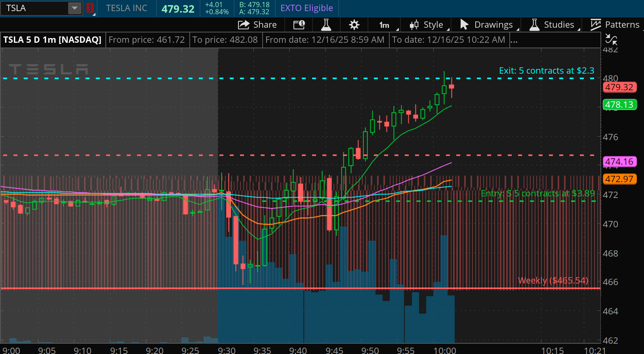Click the Patterns chart icon
This screenshot has height=354, width=644.
[x=596, y=25]
